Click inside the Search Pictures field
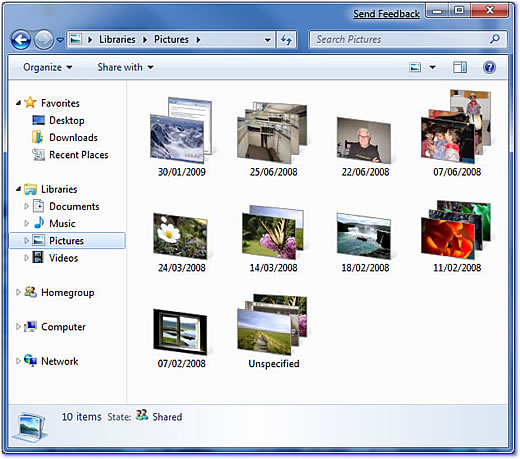This screenshot has height=459, width=520. click(400, 39)
